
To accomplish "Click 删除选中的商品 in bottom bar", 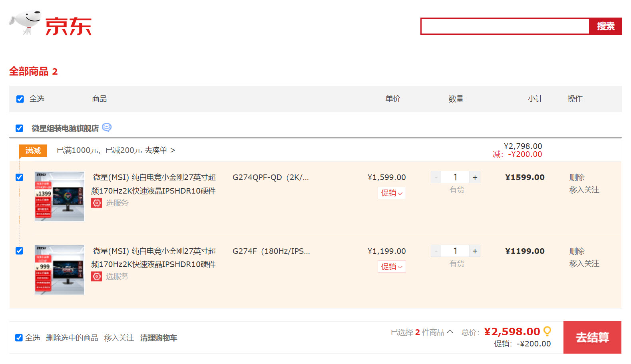I will (x=72, y=338).
